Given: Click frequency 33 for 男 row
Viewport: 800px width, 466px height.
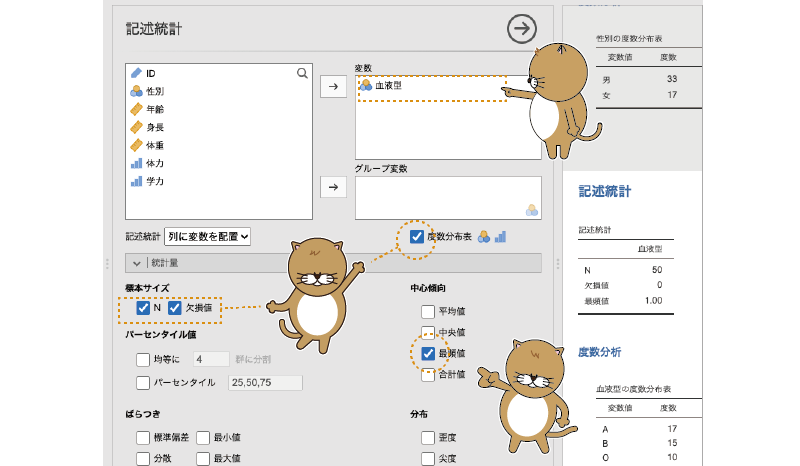Looking at the screenshot, I should [672, 79].
